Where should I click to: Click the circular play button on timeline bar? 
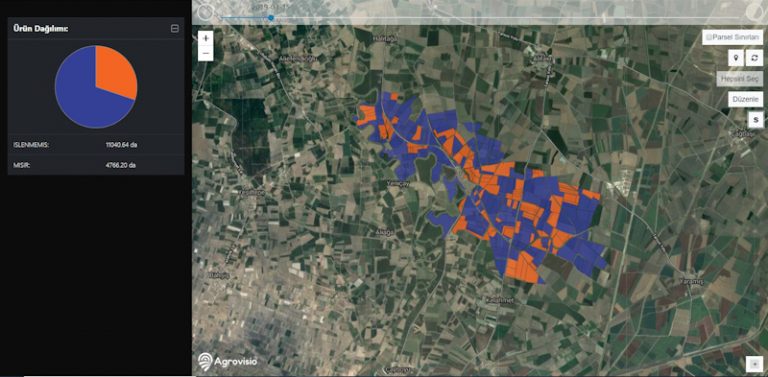pyautogui.click(x=205, y=12)
